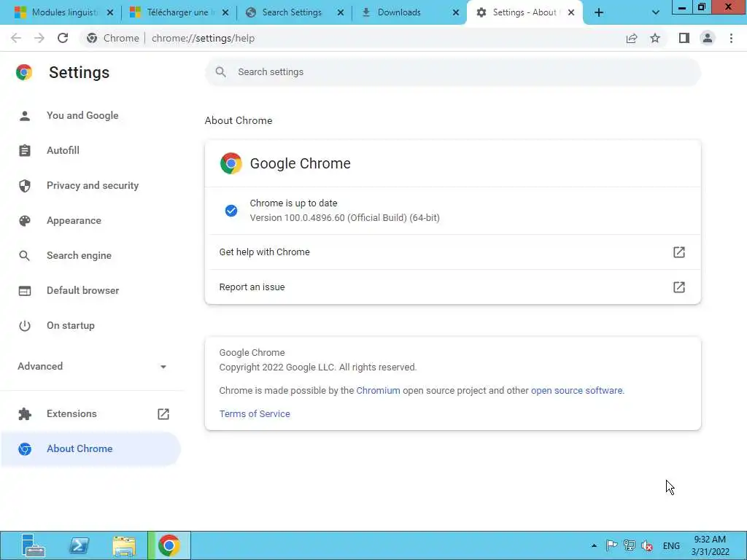Close the Search Settings tab
This screenshot has height=560, width=747.
(341, 12)
